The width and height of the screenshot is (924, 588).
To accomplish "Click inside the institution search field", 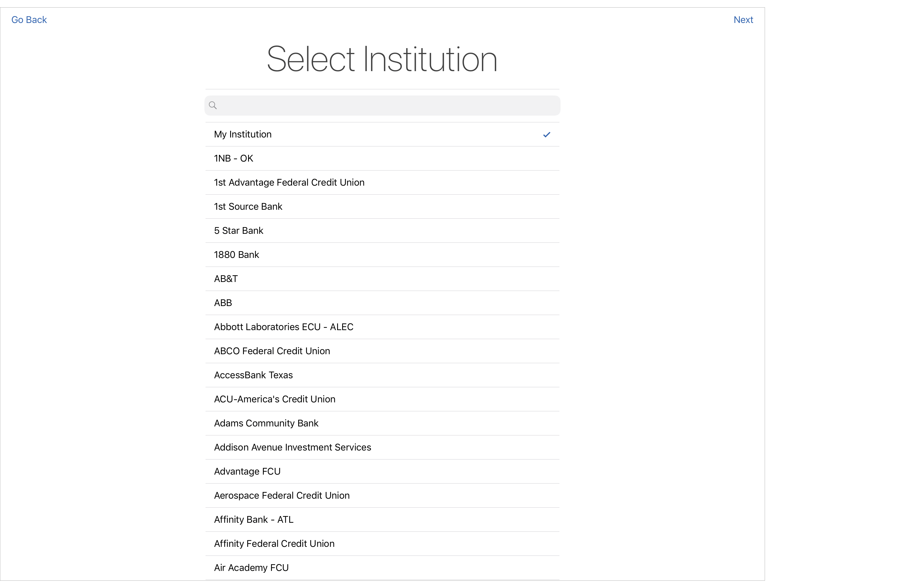I will click(382, 105).
